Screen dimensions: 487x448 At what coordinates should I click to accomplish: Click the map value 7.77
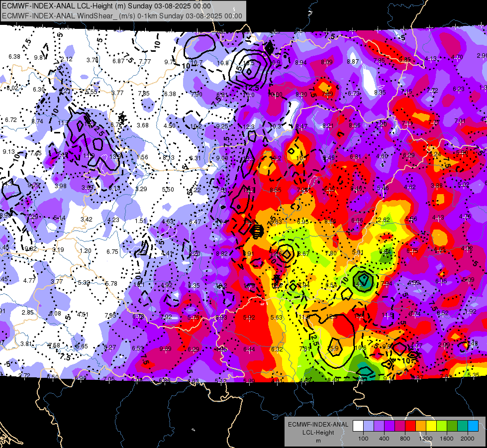tap(145, 62)
